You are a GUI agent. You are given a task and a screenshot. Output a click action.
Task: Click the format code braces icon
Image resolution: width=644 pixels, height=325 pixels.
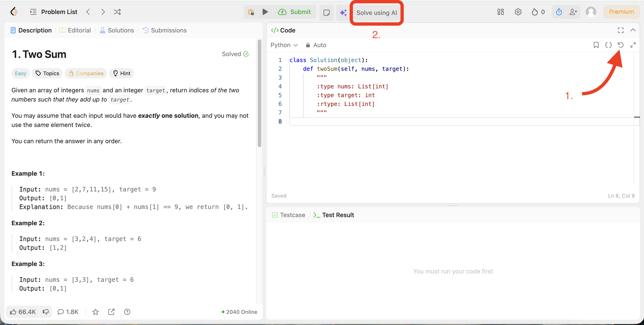pos(608,45)
